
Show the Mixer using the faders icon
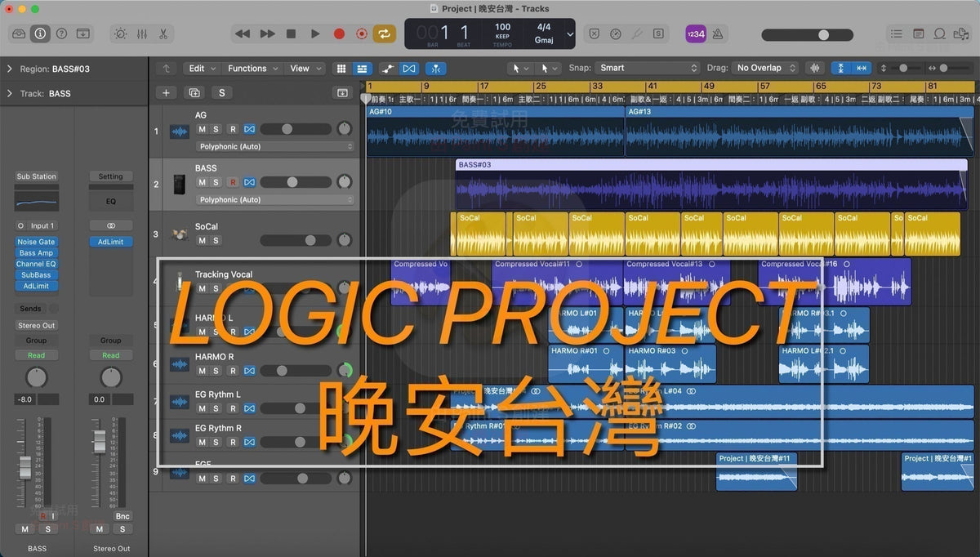tap(142, 33)
